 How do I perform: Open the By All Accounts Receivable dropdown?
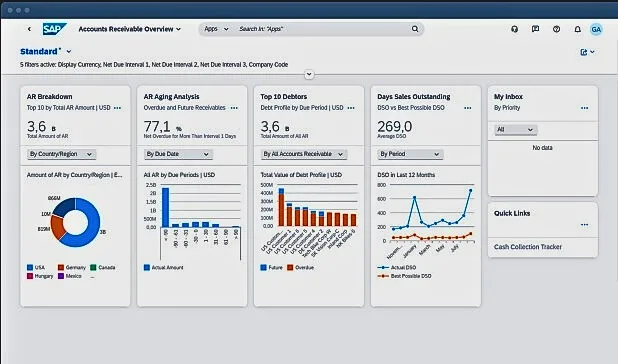[x=303, y=154]
